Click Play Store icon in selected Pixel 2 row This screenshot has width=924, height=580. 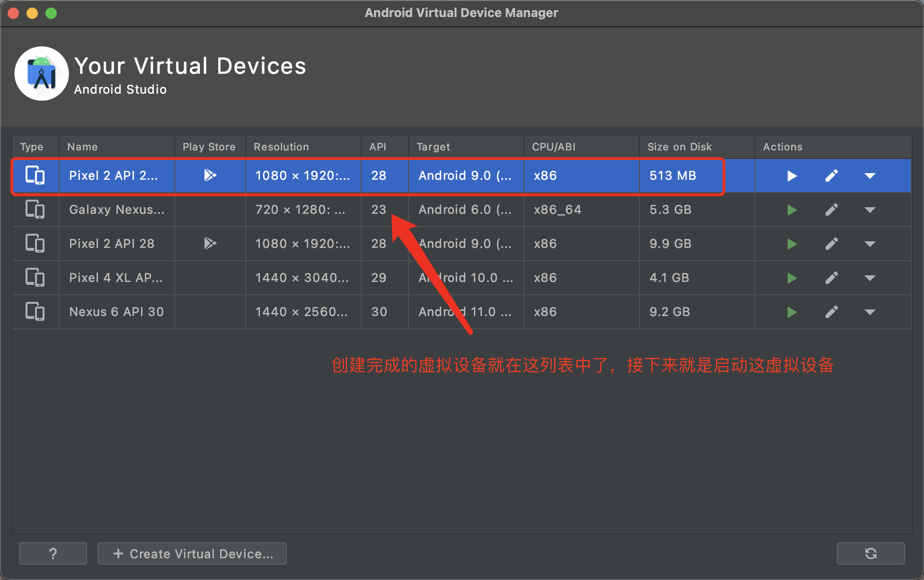(x=210, y=176)
